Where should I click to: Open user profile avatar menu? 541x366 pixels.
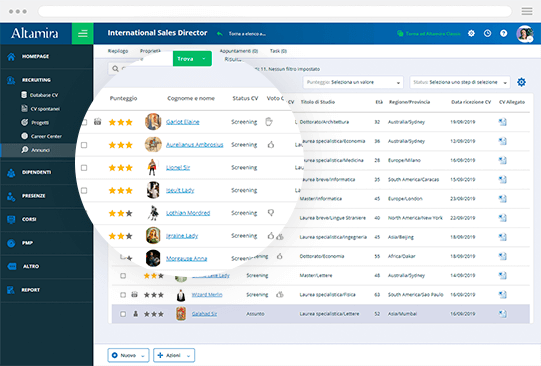(x=524, y=34)
